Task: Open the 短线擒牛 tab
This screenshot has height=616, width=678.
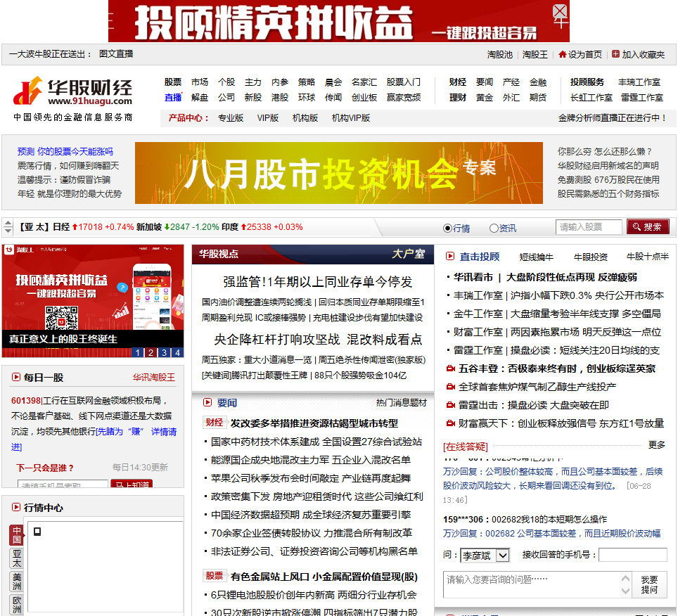Action: pyautogui.click(x=536, y=257)
